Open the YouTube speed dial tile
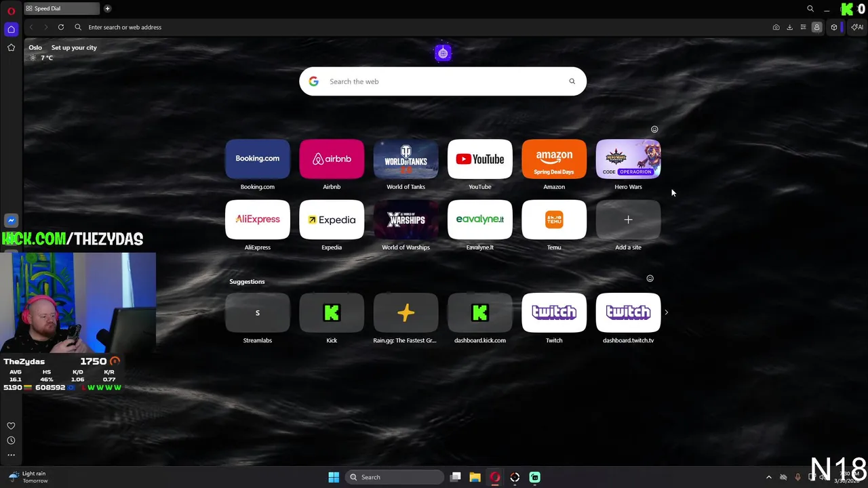 click(x=480, y=159)
